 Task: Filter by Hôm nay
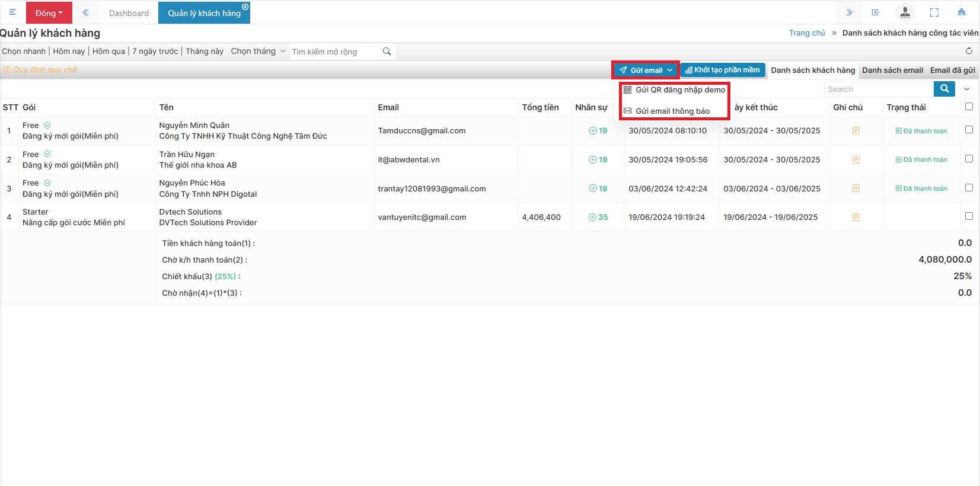pyautogui.click(x=69, y=51)
